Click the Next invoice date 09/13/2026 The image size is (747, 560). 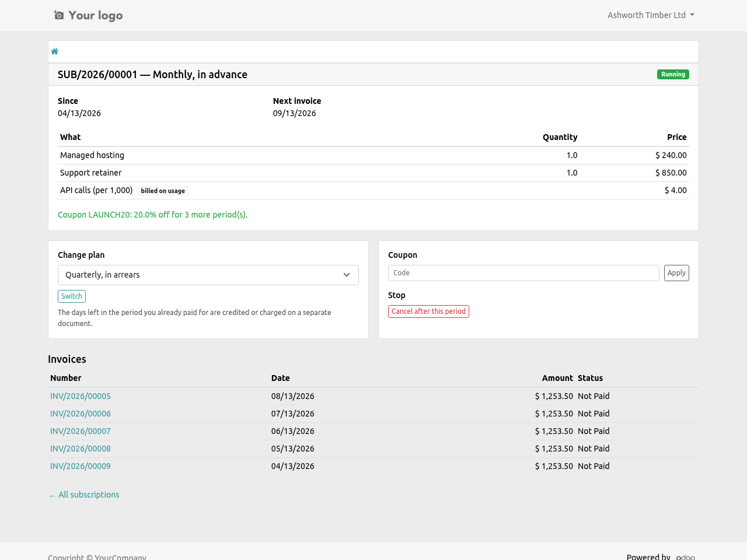click(x=295, y=113)
